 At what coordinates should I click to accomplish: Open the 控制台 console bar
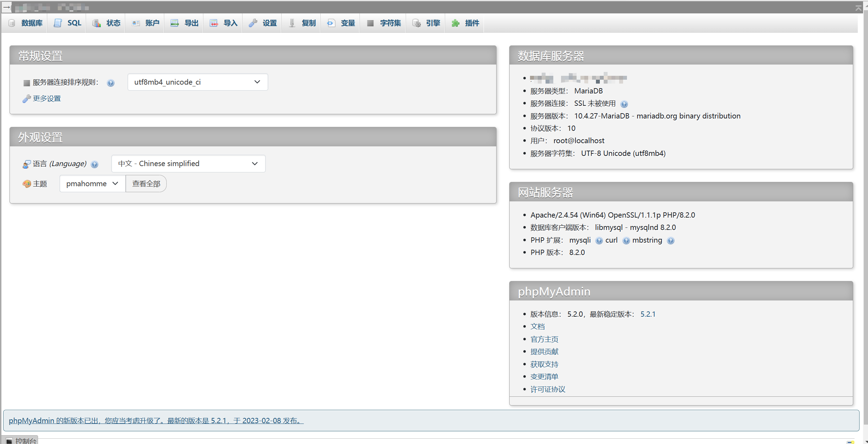click(x=21, y=441)
